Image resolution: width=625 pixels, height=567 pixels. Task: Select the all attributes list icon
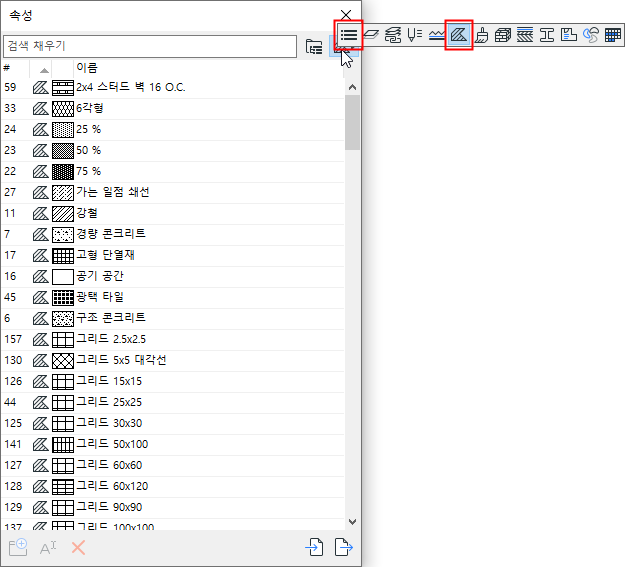pos(349,35)
